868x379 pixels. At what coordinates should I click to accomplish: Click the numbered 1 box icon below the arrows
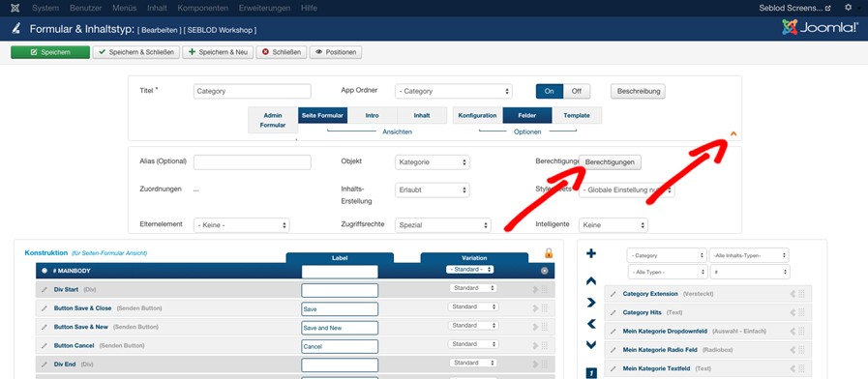[x=591, y=373]
